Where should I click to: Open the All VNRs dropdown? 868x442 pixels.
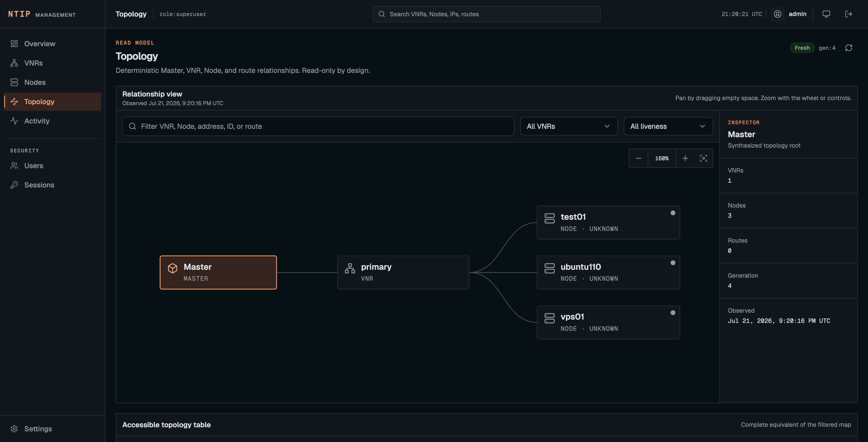pos(569,127)
